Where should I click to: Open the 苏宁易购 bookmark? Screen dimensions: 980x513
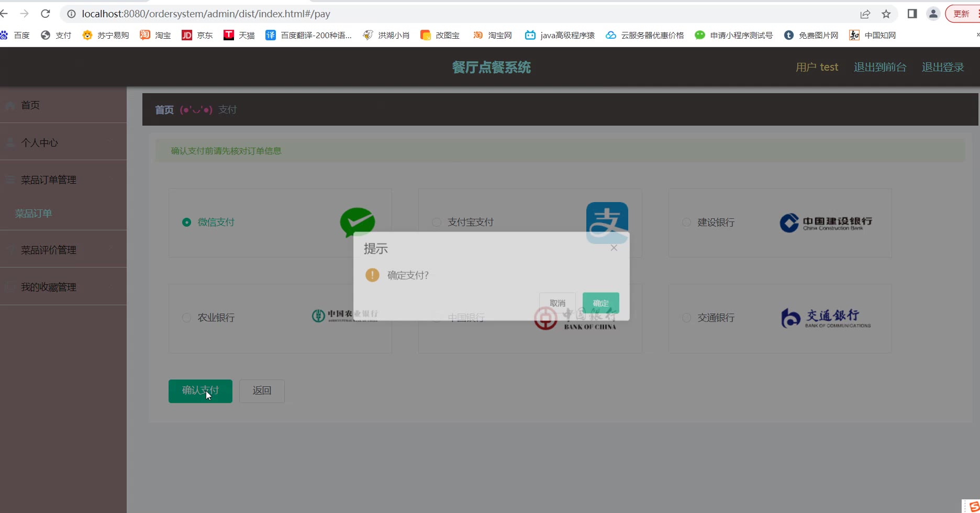click(106, 35)
